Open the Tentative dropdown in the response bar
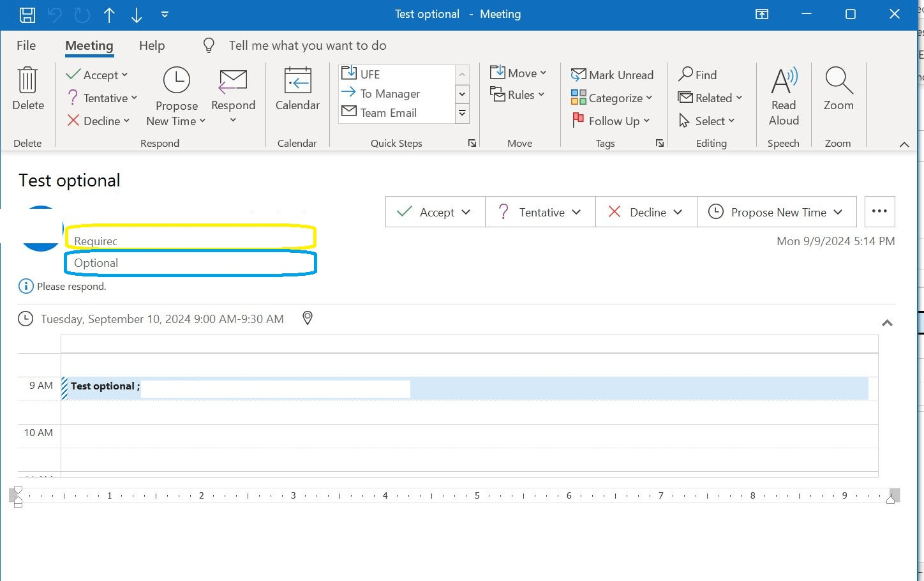Image resolution: width=924 pixels, height=581 pixels. [x=577, y=211]
